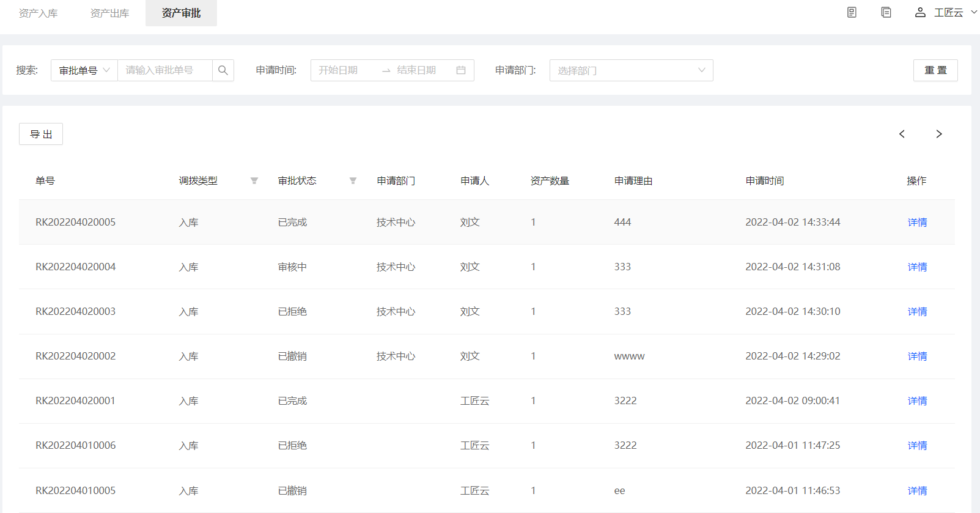Click timestamp 2022-04-02 14:30:10
980x513 pixels.
[x=793, y=312]
